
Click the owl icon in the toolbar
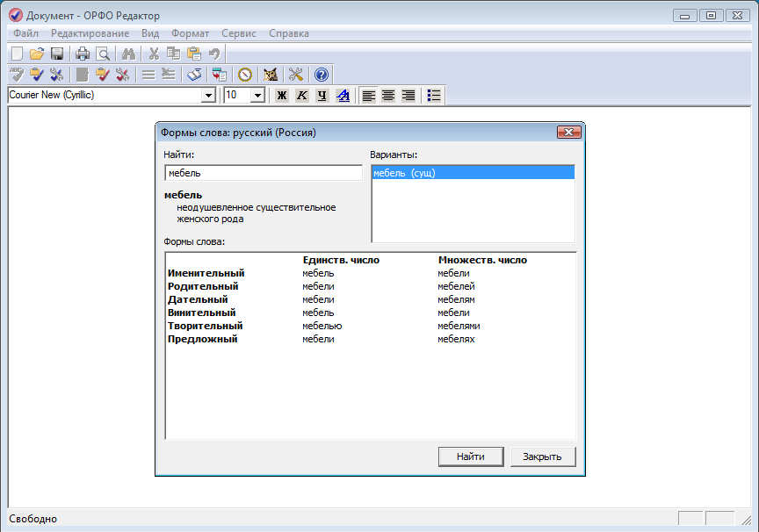(x=270, y=75)
